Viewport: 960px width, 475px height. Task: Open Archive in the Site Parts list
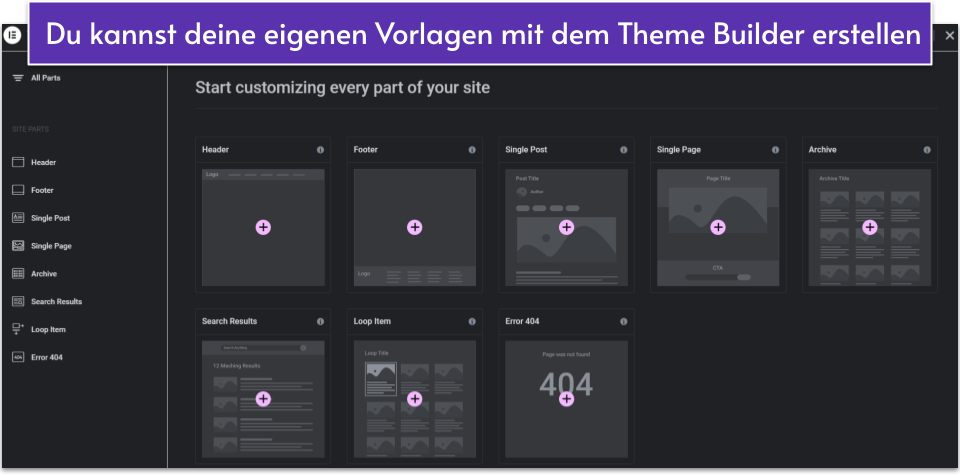pos(44,274)
